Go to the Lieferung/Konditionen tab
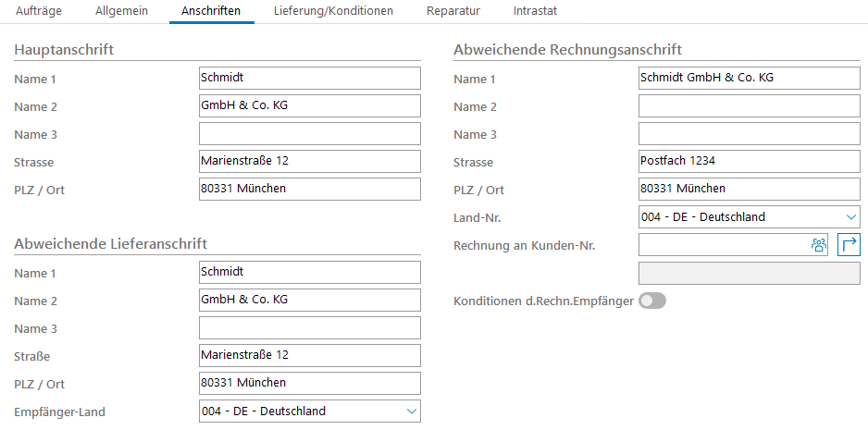 [333, 11]
